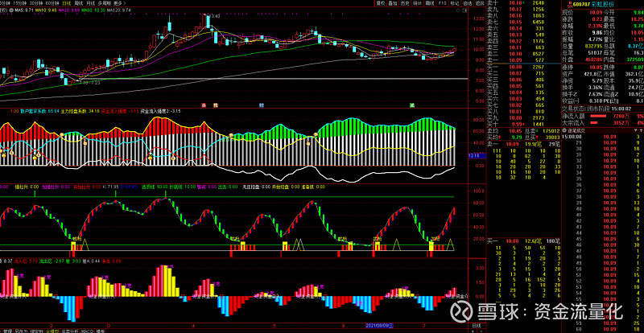Click the stock code 600707
The image size is (644, 333).
coord(582,4)
